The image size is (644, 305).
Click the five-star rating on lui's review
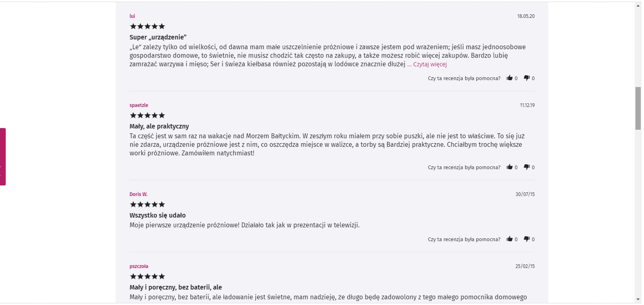[x=147, y=26]
